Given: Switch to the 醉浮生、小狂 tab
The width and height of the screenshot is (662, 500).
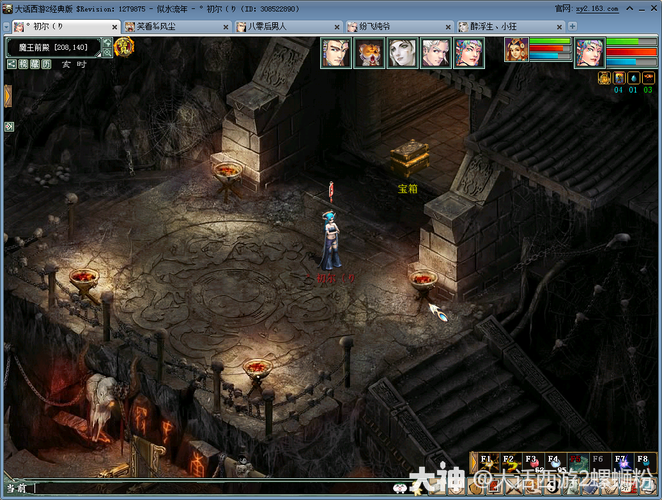Looking at the screenshot, I should 511,27.
